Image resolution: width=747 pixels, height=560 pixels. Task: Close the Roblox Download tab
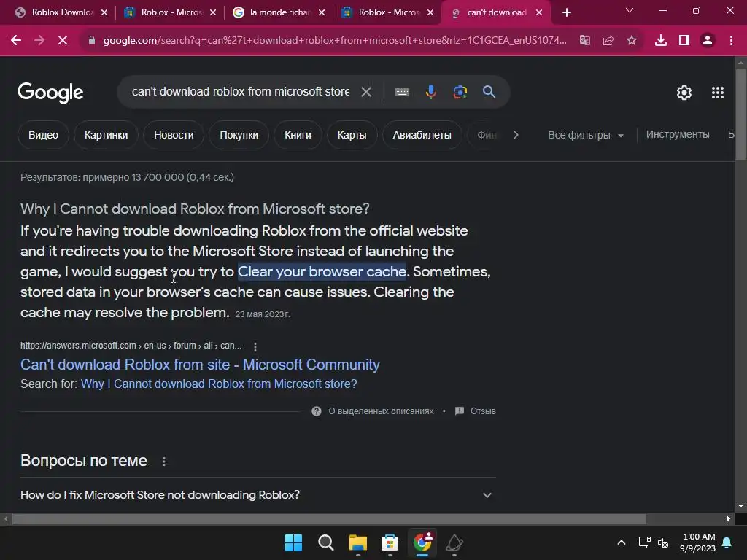(x=104, y=13)
